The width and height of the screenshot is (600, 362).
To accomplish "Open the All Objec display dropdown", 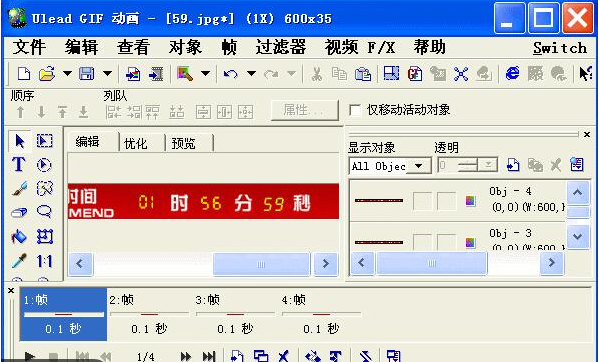I will click(x=419, y=166).
